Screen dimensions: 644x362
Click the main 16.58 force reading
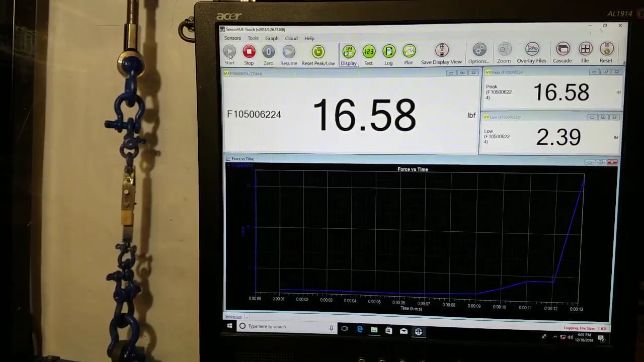[364, 115]
